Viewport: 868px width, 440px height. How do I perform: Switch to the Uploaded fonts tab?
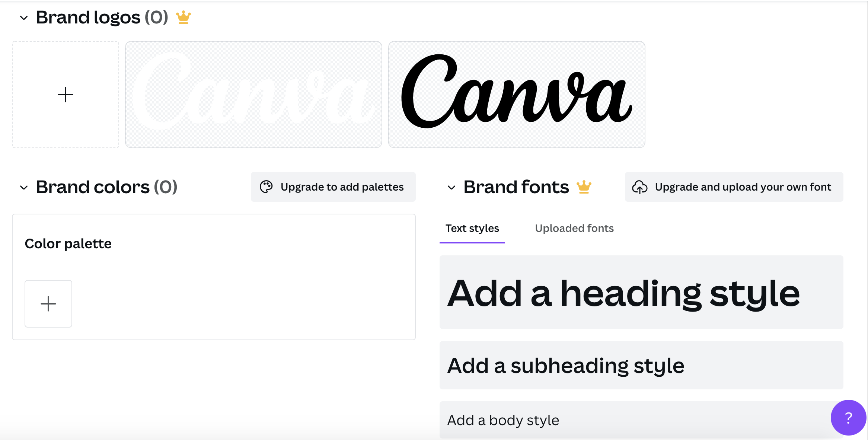pyautogui.click(x=574, y=229)
